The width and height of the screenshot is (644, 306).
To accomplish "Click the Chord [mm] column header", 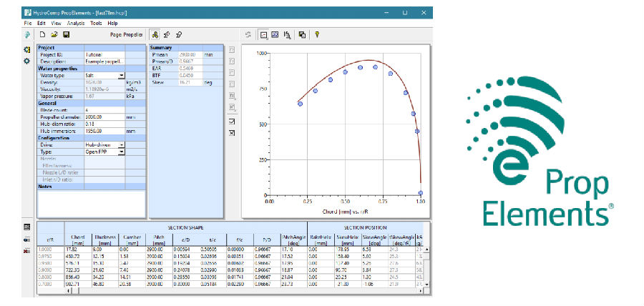I will (x=78, y=240).
